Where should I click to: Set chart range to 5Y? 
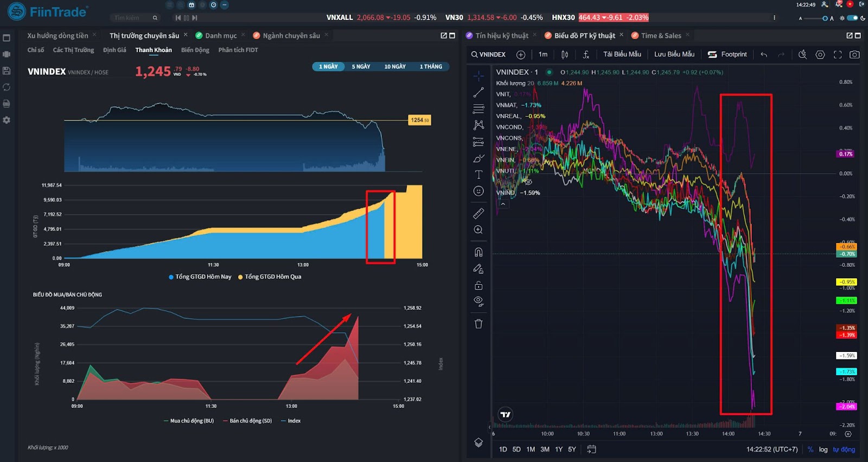tap(572, 450)
